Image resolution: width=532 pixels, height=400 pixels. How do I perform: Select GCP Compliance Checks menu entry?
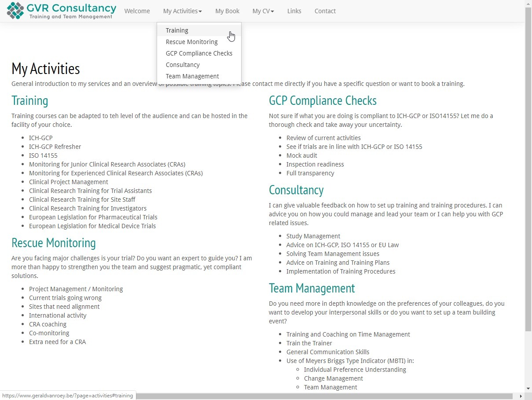tap(199, 53)
